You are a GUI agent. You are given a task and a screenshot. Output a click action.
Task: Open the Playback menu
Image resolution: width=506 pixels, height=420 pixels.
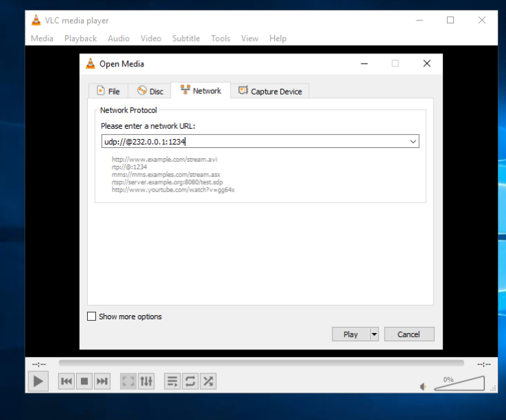click(x=80, y=38)
